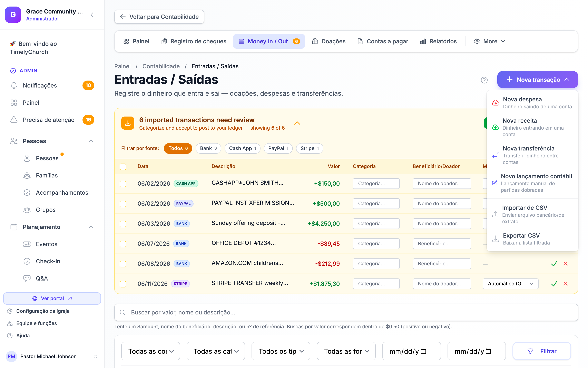
Task: Click Nome do doador field on the PAYPAL row
Action: tap(442, 204)
